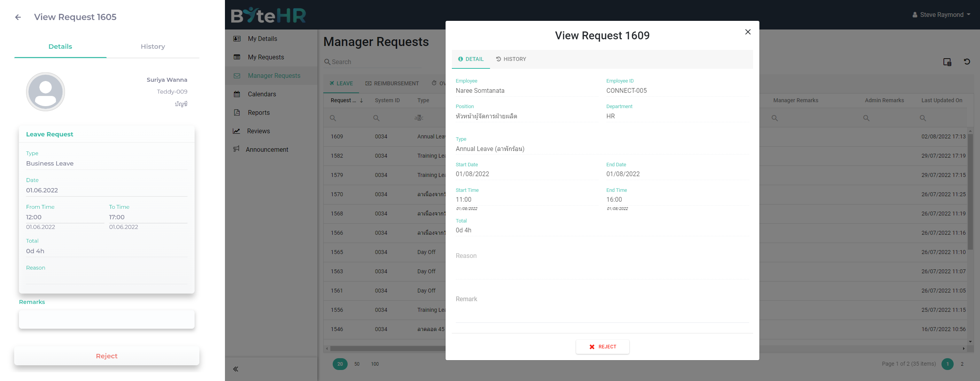This screenshot has width=980, height=381.
Task: Click the Remarks input box
Action: pyautogui.click(x=107, y=319)
